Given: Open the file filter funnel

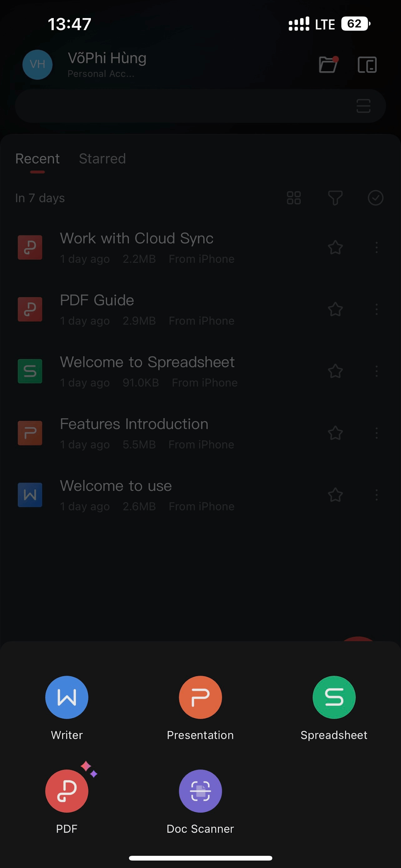Looking at the screenshot, I should pos(335,198).
